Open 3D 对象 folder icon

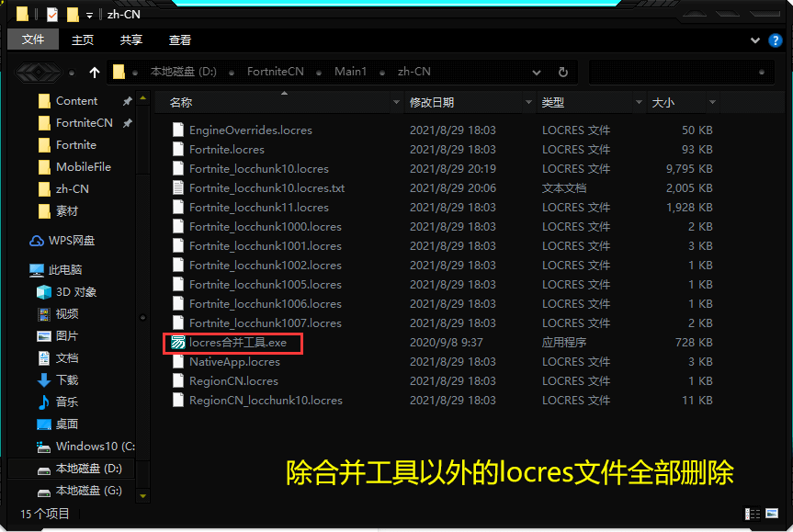[44, 292]
